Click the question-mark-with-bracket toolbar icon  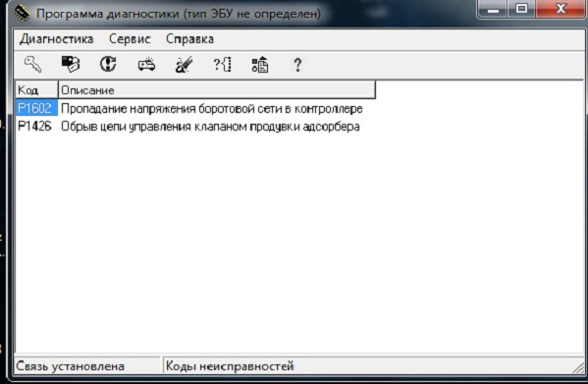click(223, 65)
